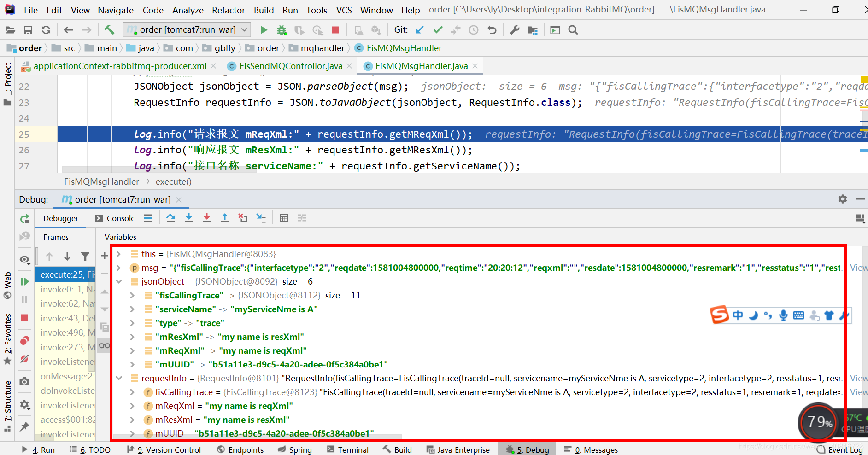Expand the 'this' variable node
Viewport: 868px width, 455px height.
(118, 254)
